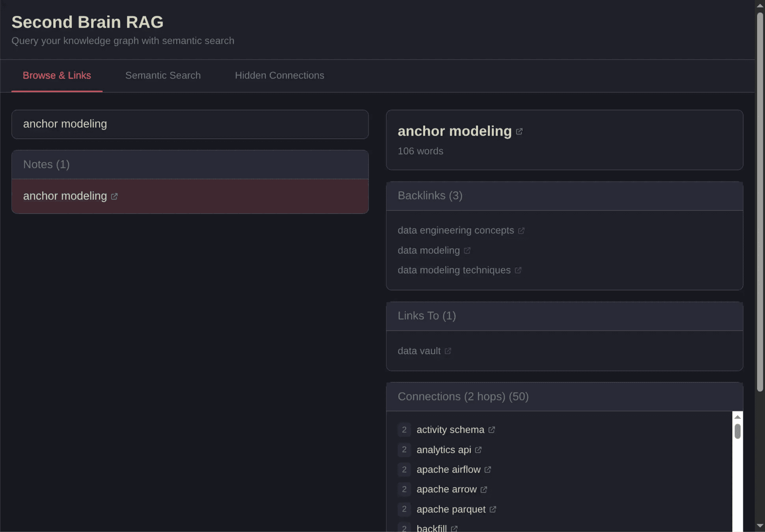Click the connections list scroll-up arrow
Screen dimensions: 765x532
(737, 417)
